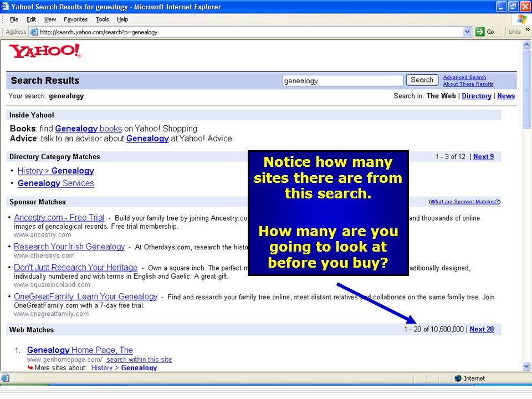
Task: Click the Sponsor Matches heading
Action: coord(37,202)
